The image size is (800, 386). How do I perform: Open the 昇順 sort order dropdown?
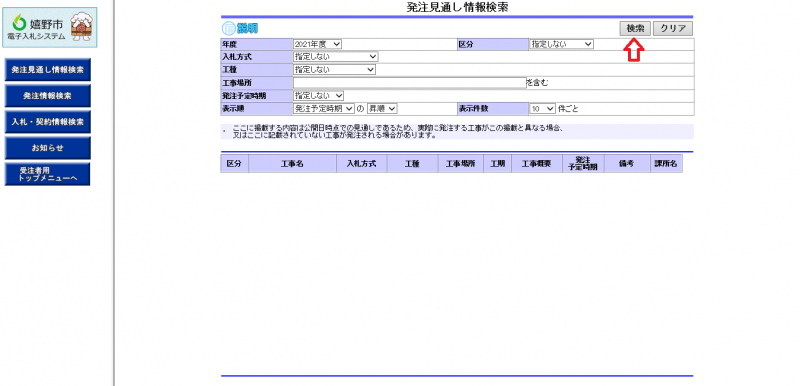pyautogui.click(x=382, y=109)
